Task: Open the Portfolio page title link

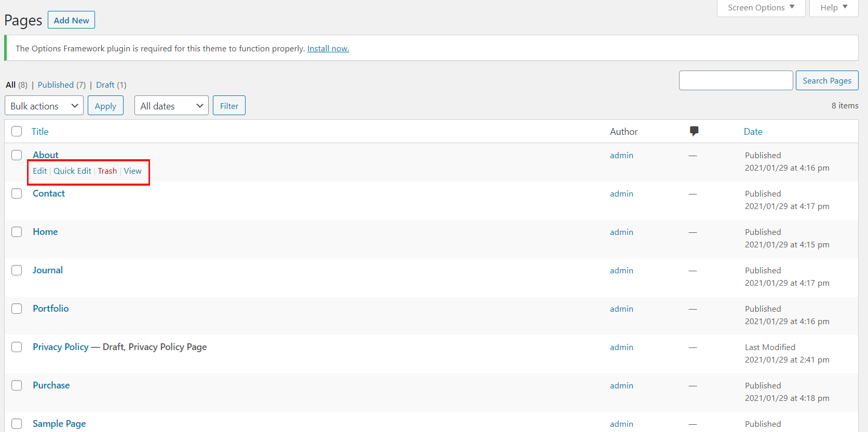Action: [x=51, y=309]
